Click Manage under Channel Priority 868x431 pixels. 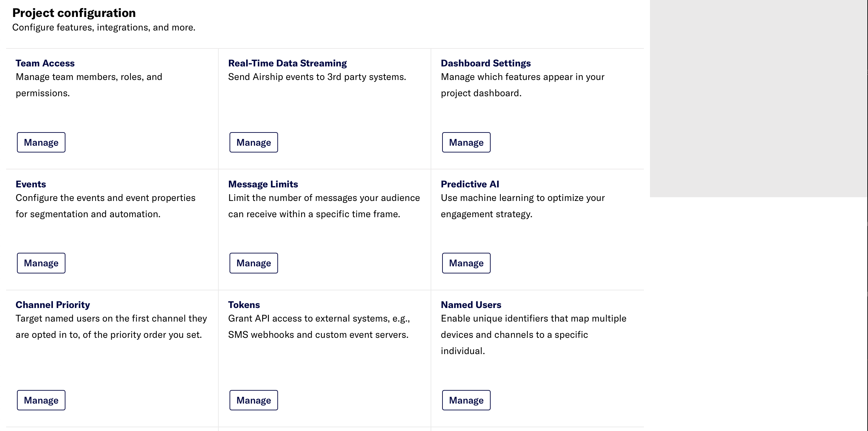coord(41,400)
